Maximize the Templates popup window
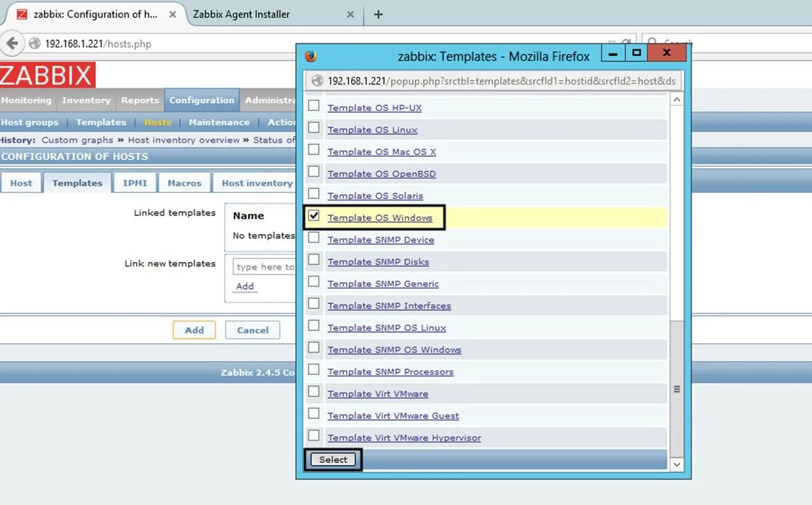 [x=636, y=53]
